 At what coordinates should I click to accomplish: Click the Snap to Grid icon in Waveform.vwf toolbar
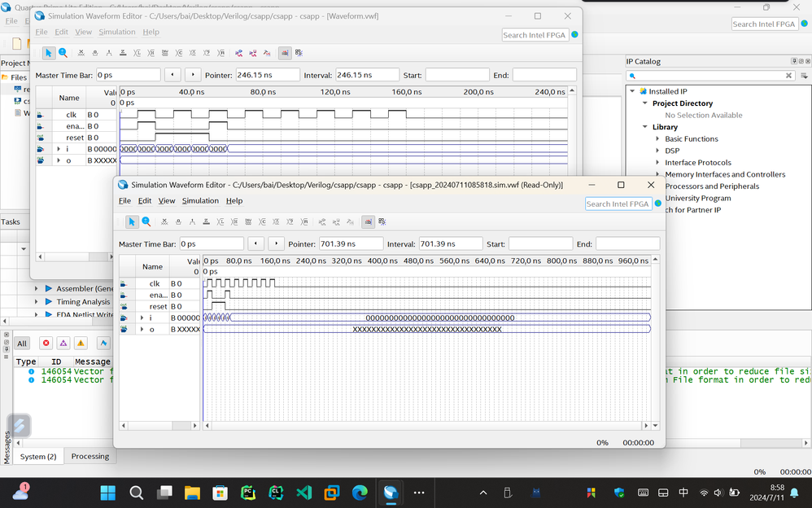285,53
